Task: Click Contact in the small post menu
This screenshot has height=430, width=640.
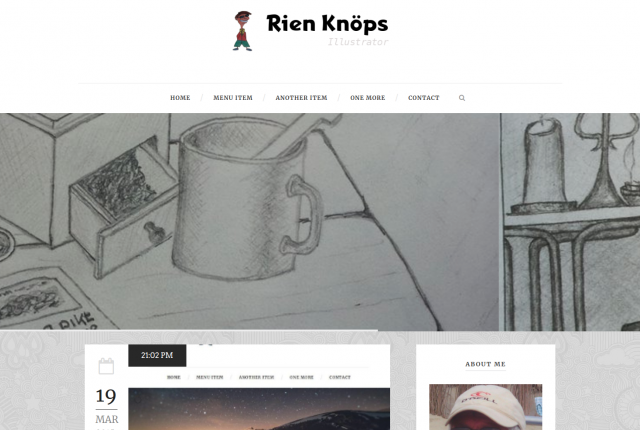Action: [x=340, y=377]
